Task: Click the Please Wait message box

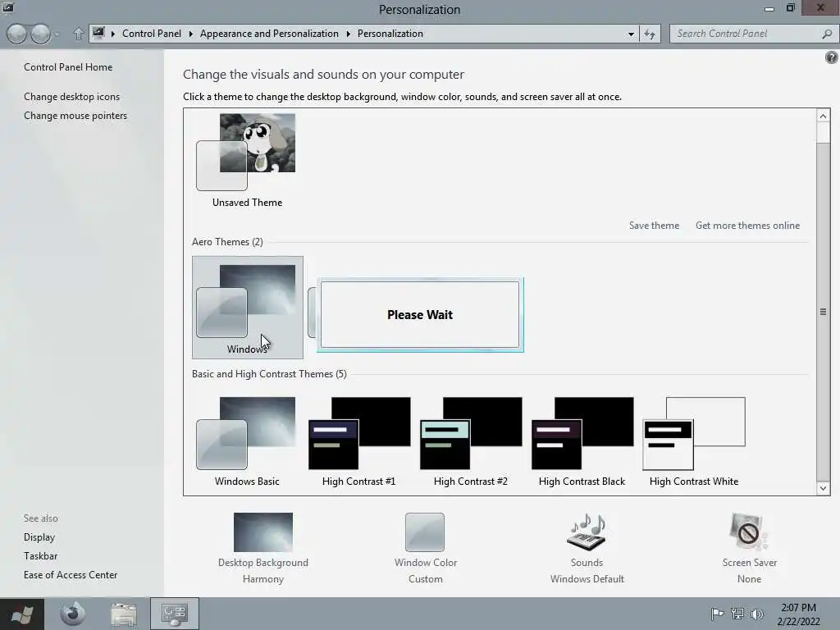Action: click(420, 315)
